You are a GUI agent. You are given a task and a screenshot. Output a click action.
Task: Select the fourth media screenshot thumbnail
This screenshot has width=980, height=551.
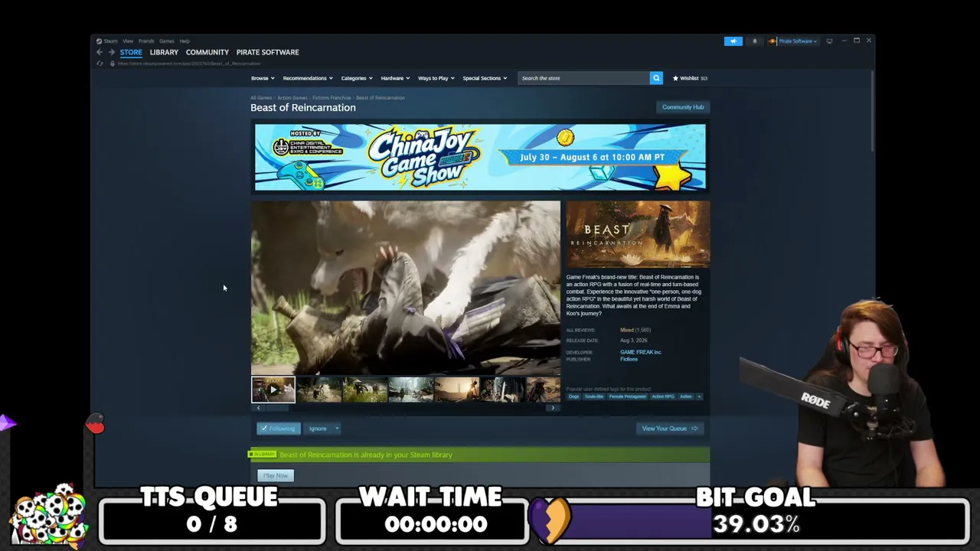click(x=411, y=390)
